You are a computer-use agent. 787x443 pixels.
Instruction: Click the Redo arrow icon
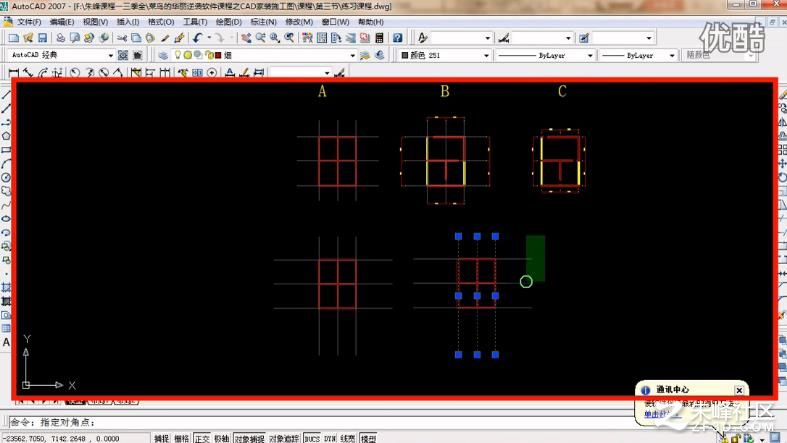[x=219, y=38]
